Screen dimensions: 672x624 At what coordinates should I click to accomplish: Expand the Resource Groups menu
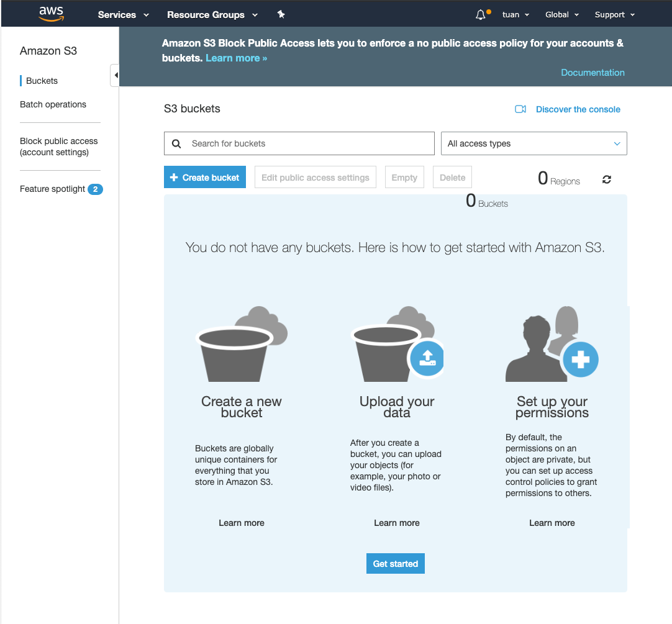pos(212,14)
